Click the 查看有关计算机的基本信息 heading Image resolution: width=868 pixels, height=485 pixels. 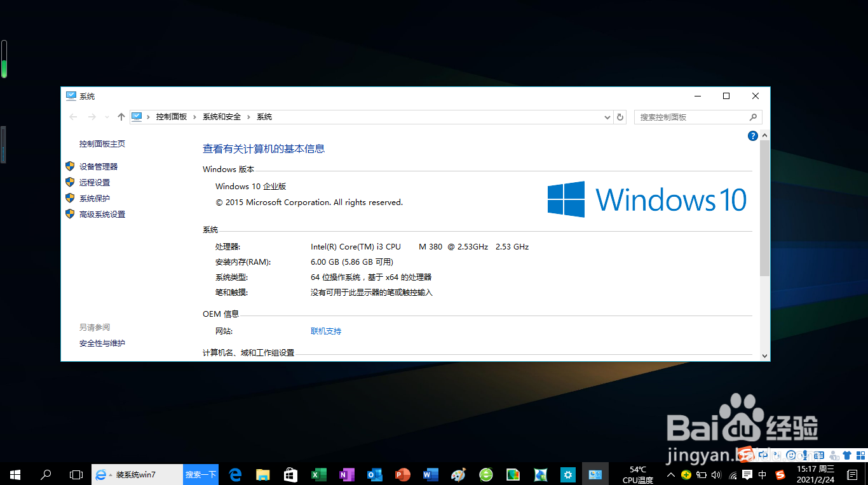pyautogui.click(x=264, y=149)
